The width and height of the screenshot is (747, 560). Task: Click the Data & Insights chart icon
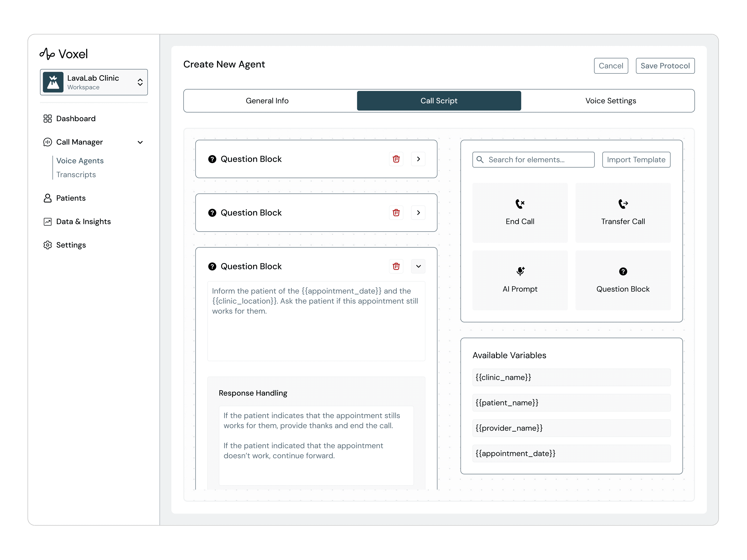[48, 221]
